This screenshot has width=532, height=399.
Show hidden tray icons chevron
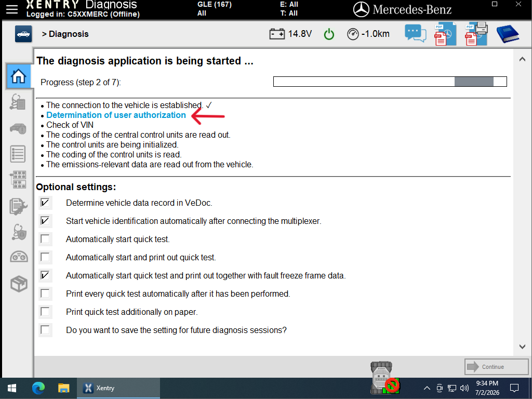tap(427, 388)
